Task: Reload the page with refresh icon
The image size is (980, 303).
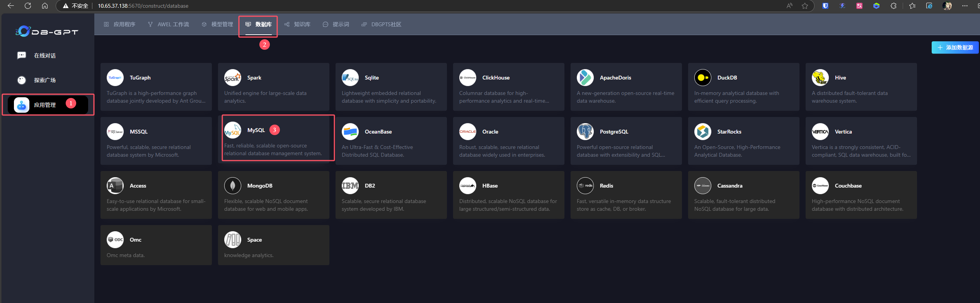Action: pos(28,6)
